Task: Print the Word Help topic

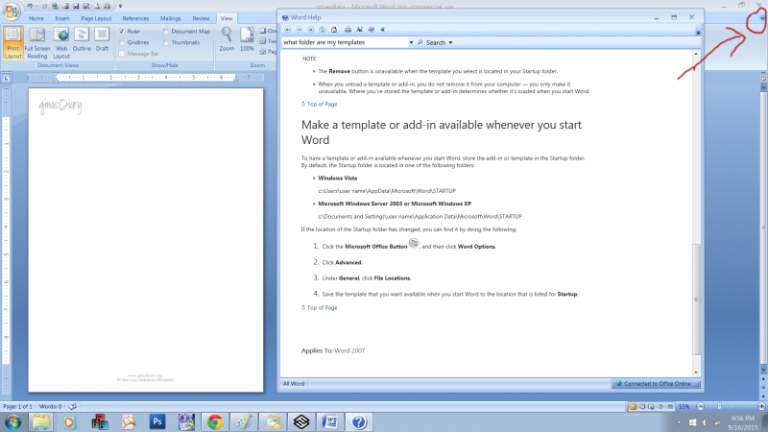Action: (x=348, y=30)
